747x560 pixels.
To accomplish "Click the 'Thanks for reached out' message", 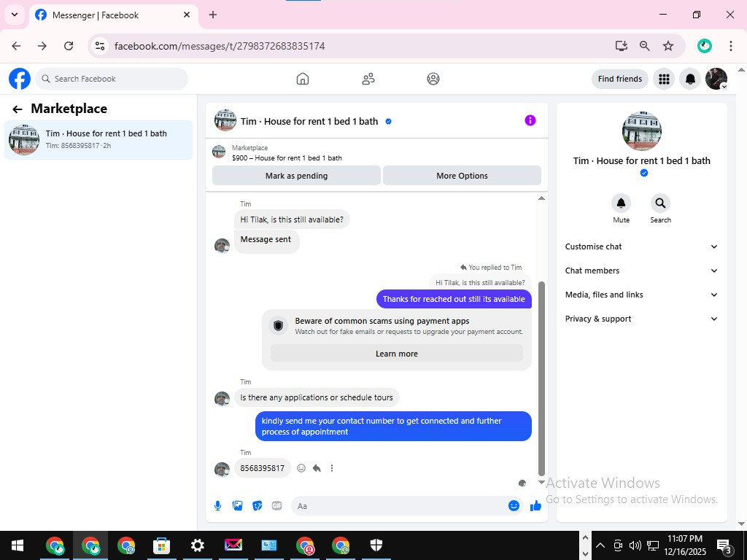I will click(x=454, y=299).
